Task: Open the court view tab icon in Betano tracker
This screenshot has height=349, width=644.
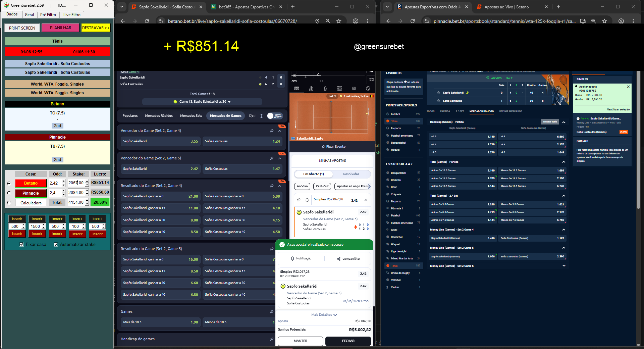Action: coord(297,89)
